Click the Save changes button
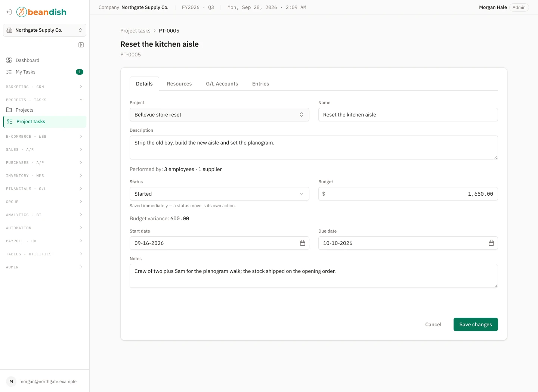Viewport: 538px width, 392px height. click(476, 324)
